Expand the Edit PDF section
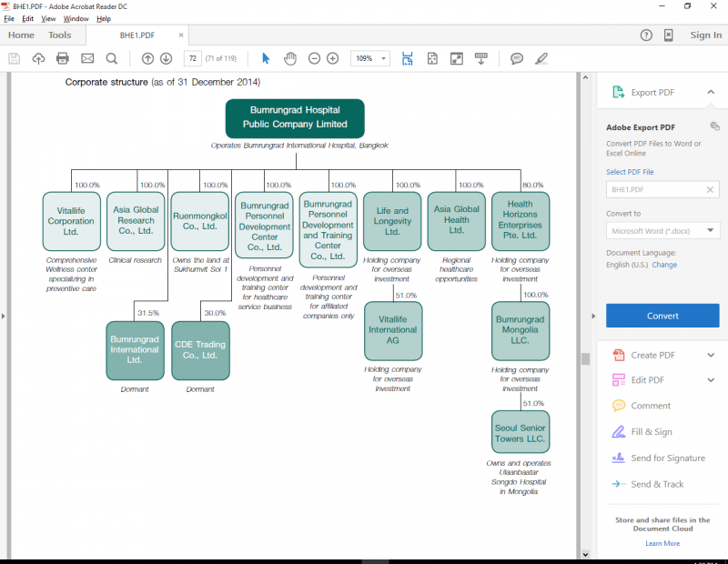Screen dimensions: 728x564 [x=711, y=380]
